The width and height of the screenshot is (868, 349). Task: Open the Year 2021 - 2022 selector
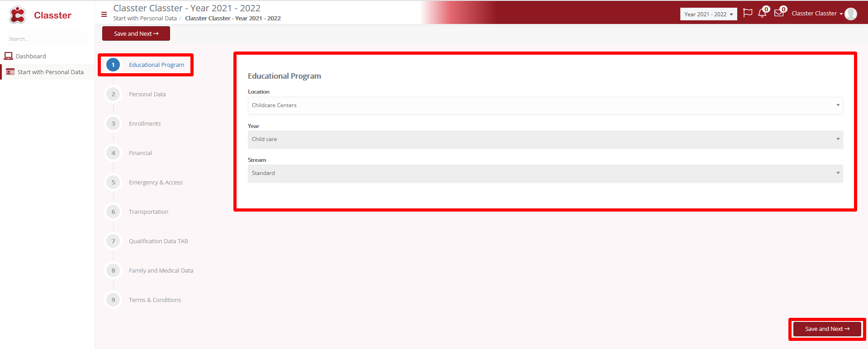point(708,14)
